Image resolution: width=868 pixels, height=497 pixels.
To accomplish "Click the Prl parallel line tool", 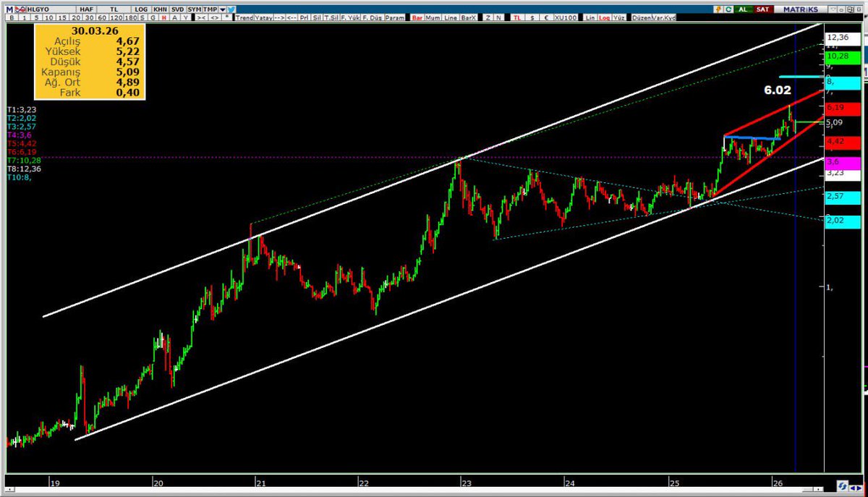I will point(305,17).
